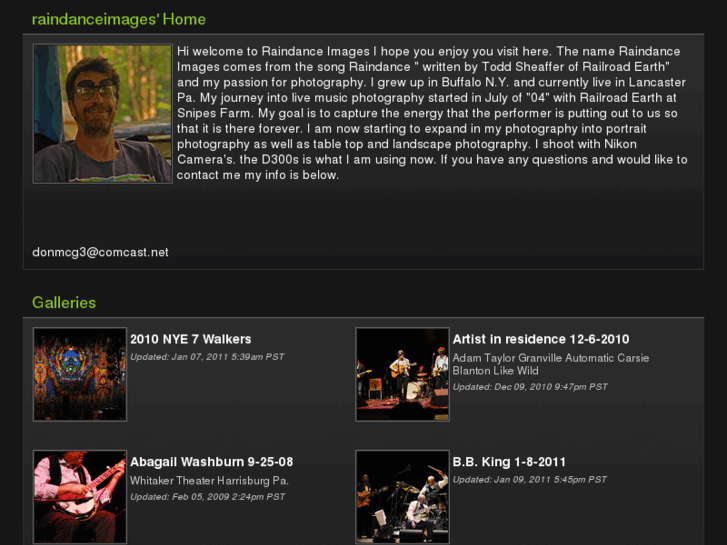Open the Abagail Washburn gallery thumbnail
Viewport: 727px width, 545px height.
(x=80, y=497)
